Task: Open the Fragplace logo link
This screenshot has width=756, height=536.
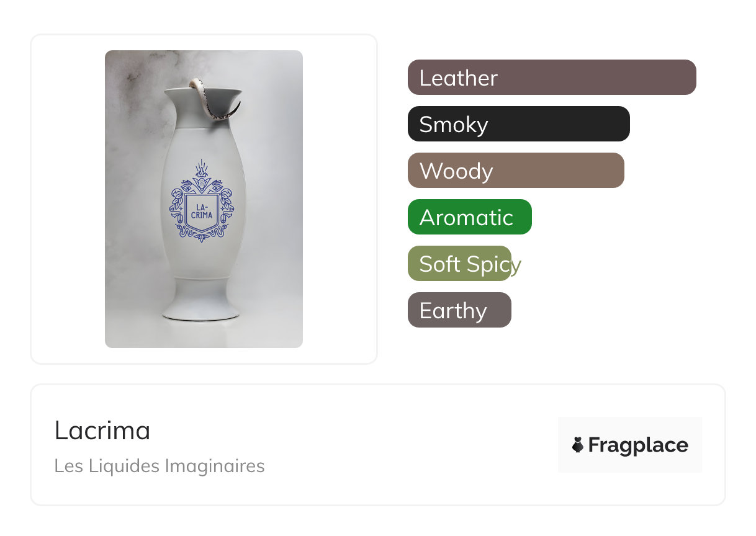Action: [x=630, y=445]
